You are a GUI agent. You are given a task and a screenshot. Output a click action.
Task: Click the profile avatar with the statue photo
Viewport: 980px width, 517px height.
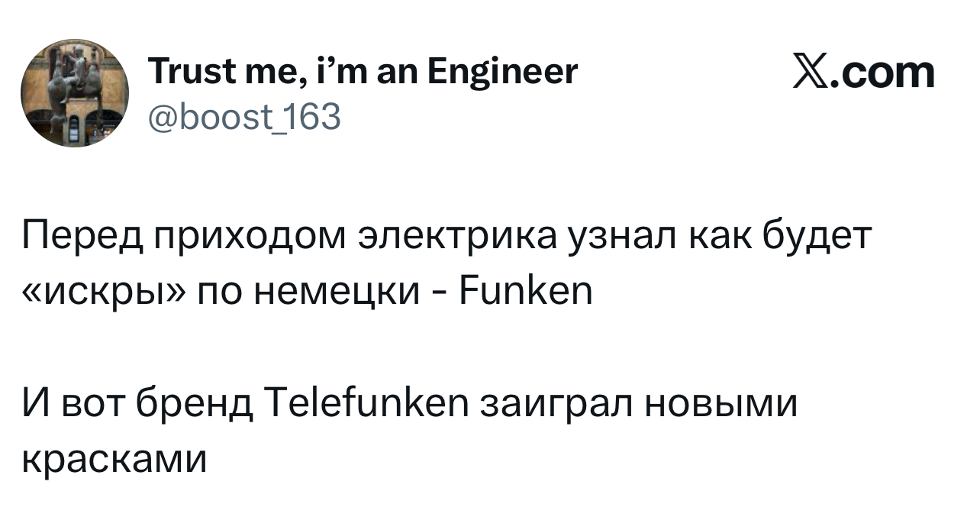74,93
